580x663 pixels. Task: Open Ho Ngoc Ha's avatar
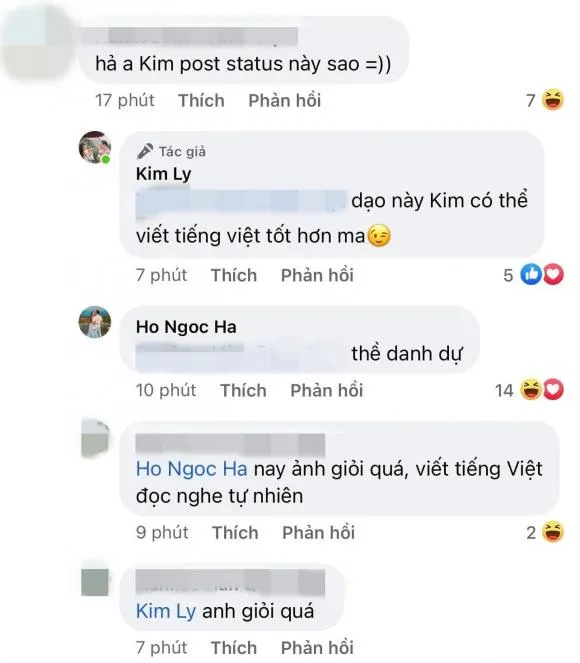[95, 322]
